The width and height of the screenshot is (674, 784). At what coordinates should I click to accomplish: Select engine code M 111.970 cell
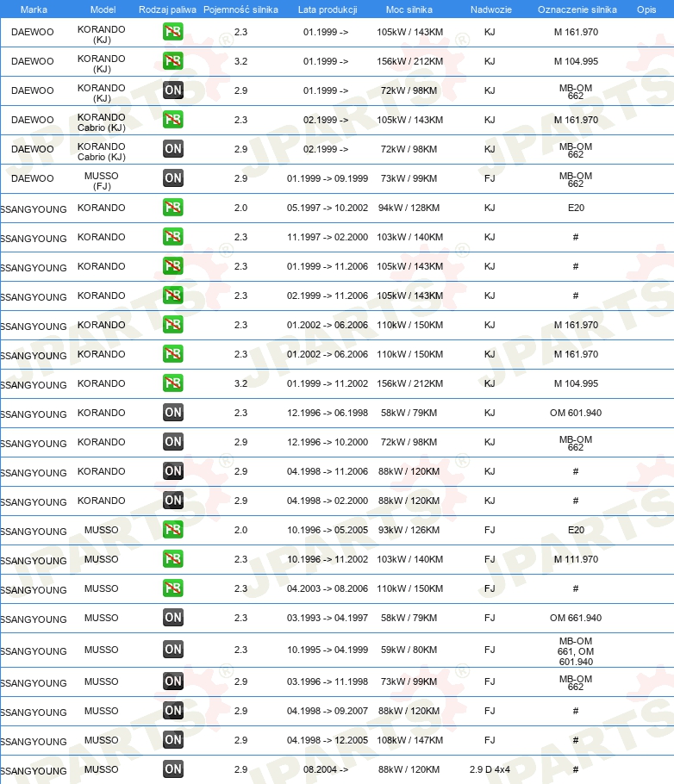click(x=576, y=559)
